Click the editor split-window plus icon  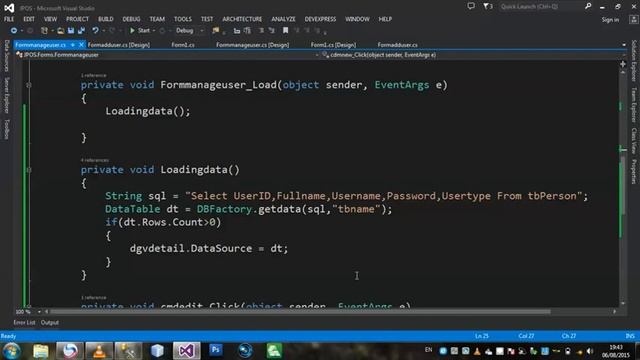[623, 64]
